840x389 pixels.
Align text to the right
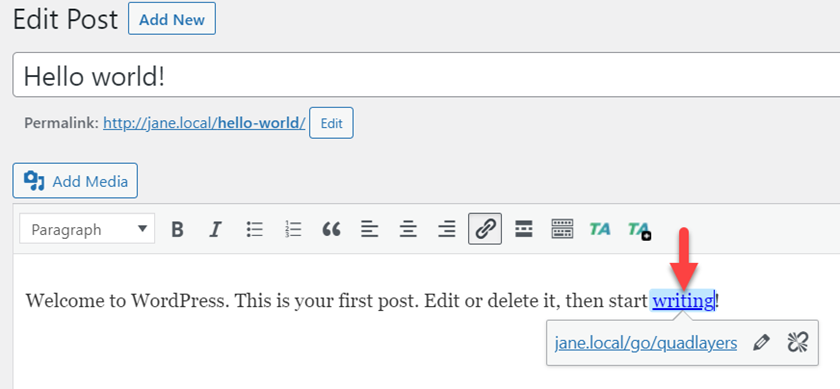pyautogui.click(x=446, y=229)
